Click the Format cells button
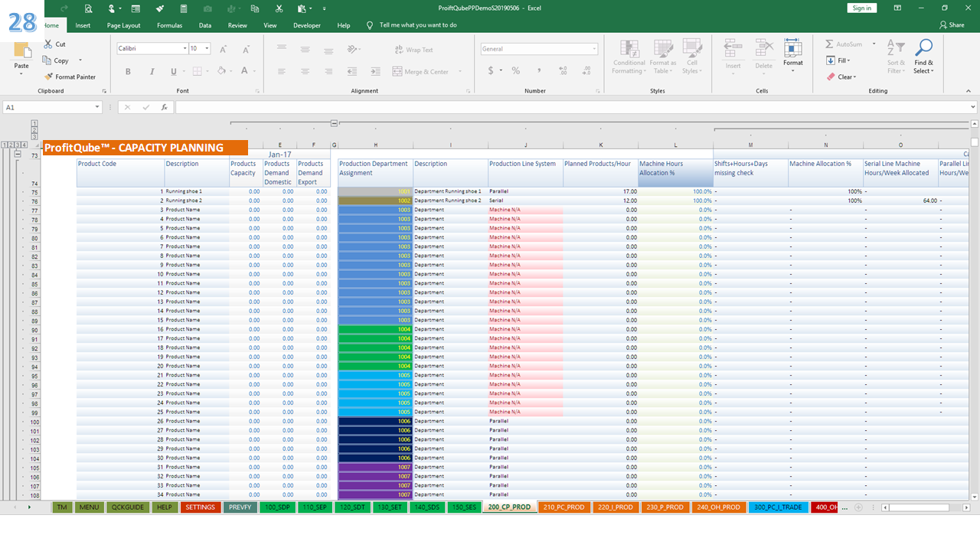 [793, 57]
